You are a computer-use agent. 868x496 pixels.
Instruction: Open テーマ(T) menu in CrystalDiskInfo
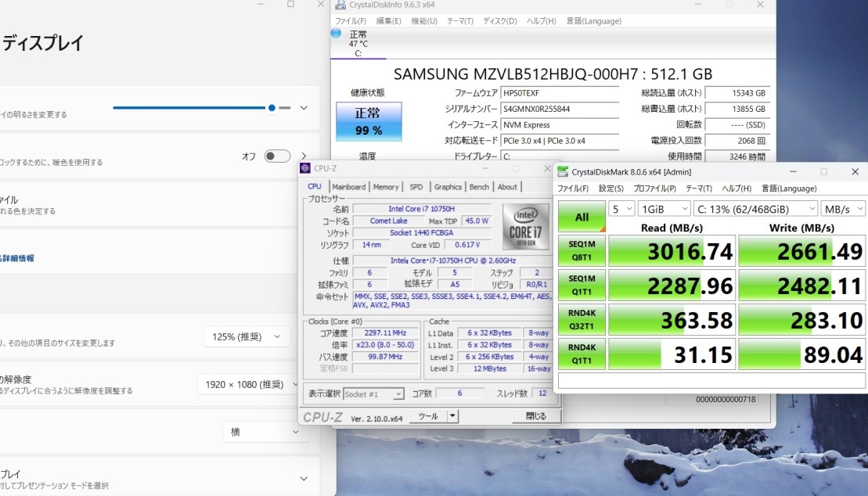[x=460, y=21]
